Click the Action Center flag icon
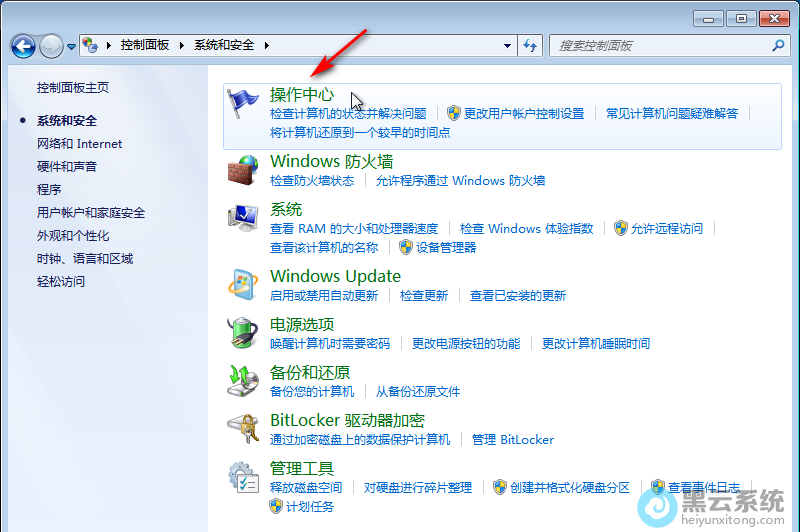This screenshot has width=800, height=532. click(x=244, y=103)
